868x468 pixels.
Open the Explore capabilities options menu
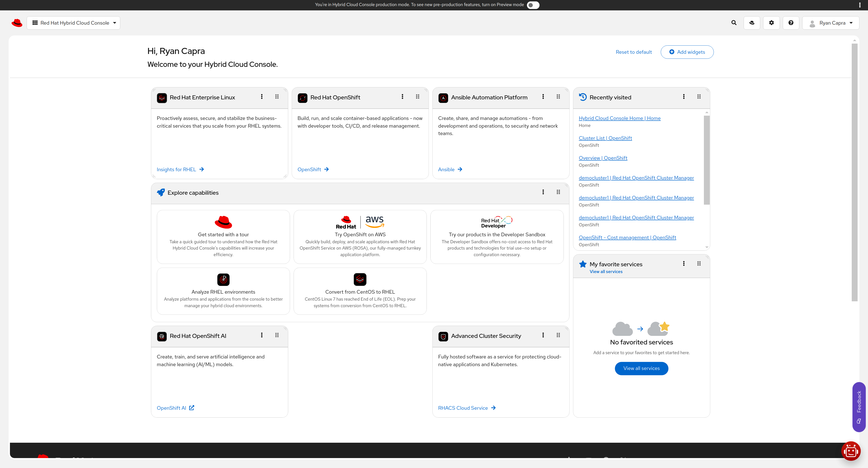click(543, 192)
